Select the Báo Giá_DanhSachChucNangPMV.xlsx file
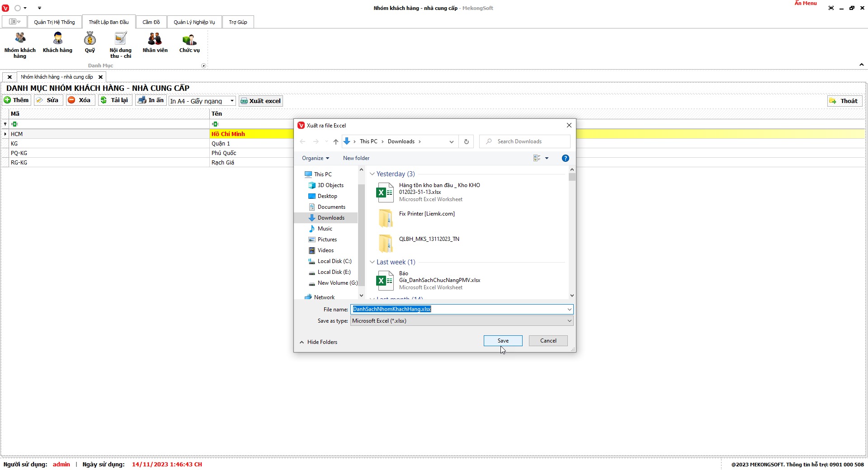This screenshot has height=470, width=868. click(429, 280)
